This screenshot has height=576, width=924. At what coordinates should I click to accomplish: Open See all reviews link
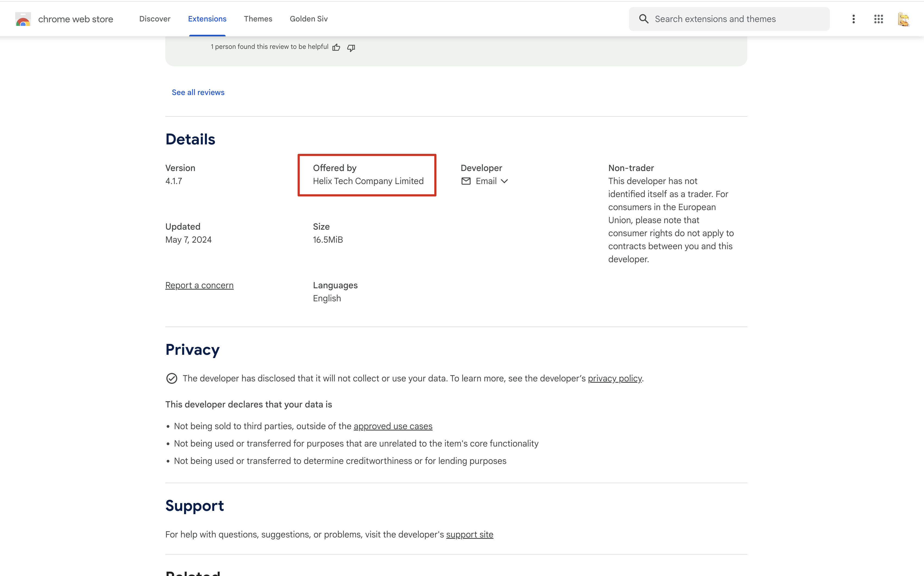click(x=198, y=92)
